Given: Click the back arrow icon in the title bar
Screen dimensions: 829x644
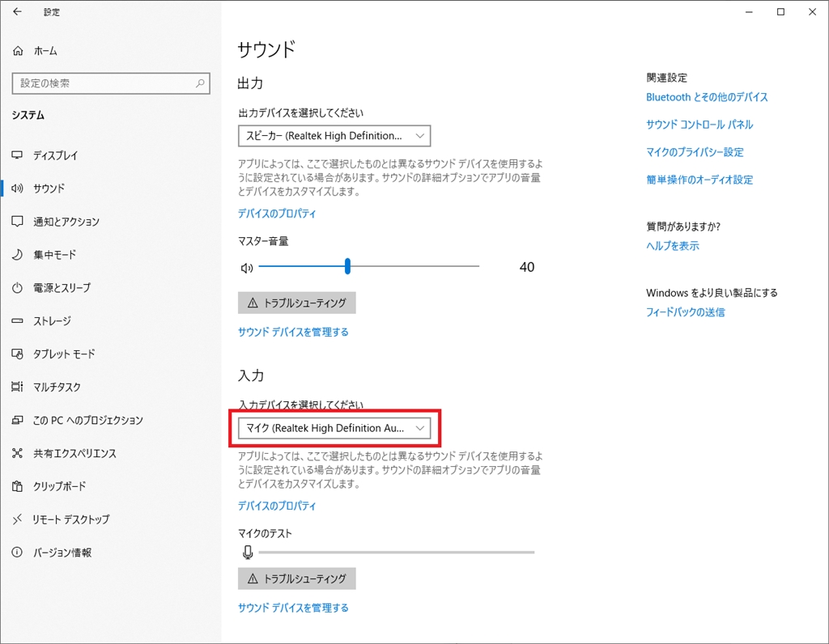Looking at the screenshot, I should click(18, 12).
